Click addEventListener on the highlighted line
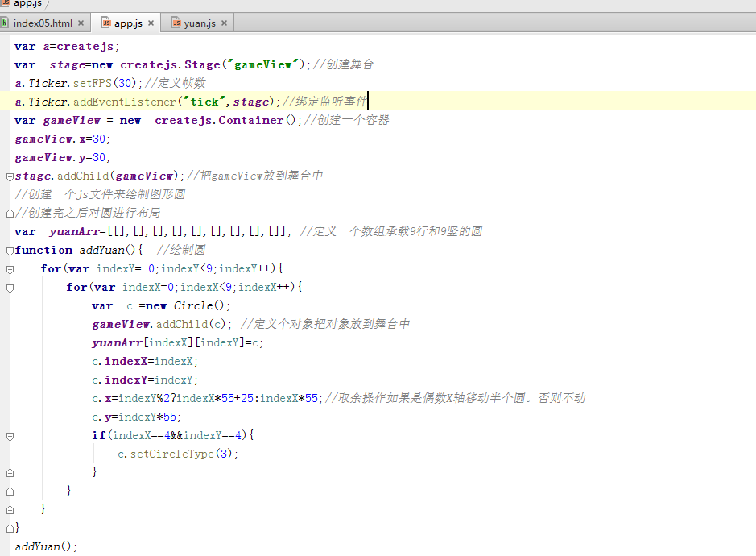The width and height of the screenshot is (756, 556). pyautogui.click(x=125, y=102)
